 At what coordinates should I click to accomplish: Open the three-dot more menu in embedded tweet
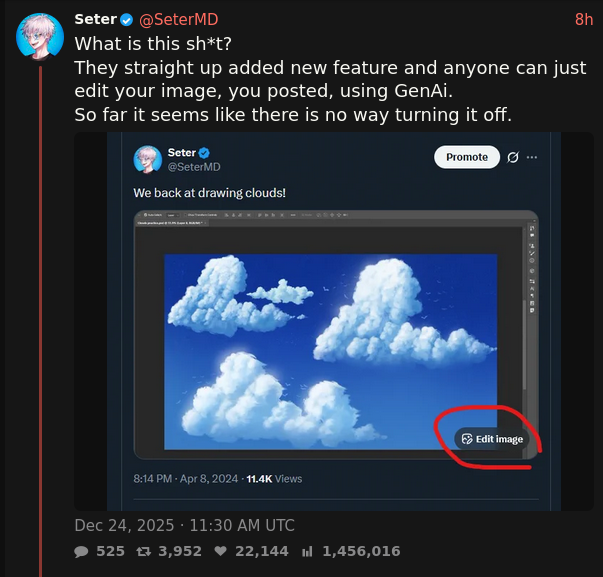pyautogui.click(x=532, y=157)
